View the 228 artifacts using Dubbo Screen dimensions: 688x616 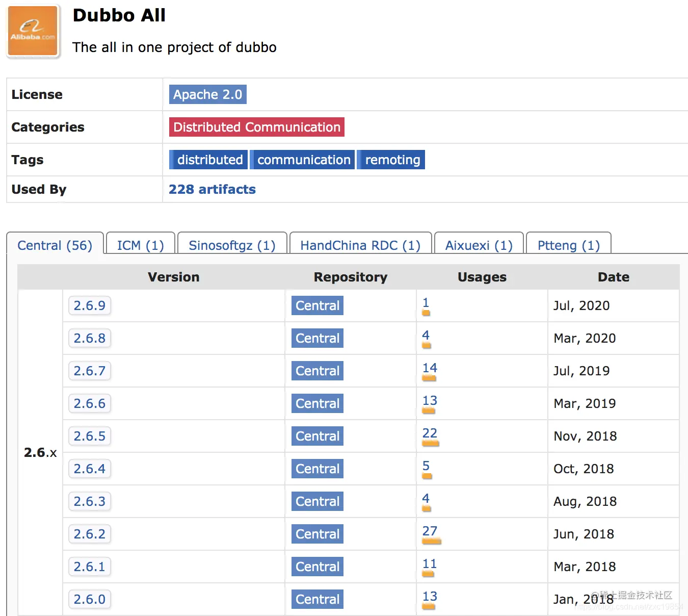click(212, 189)
